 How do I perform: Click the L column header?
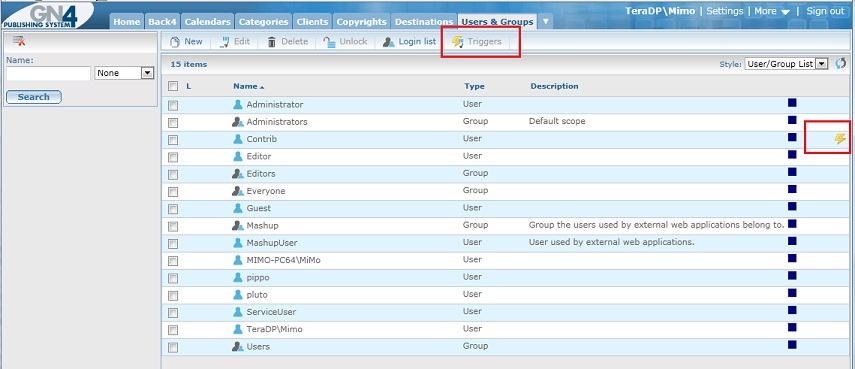189,86
